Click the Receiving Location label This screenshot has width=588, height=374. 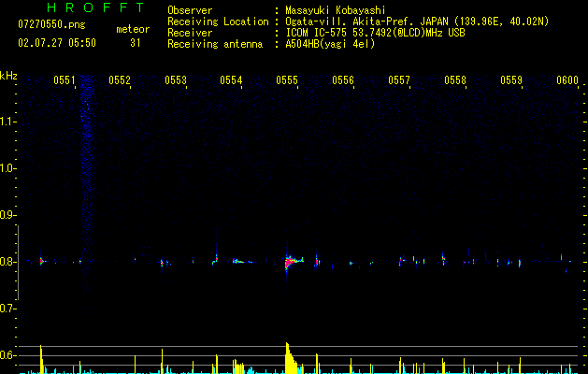(x=218, y=22)
